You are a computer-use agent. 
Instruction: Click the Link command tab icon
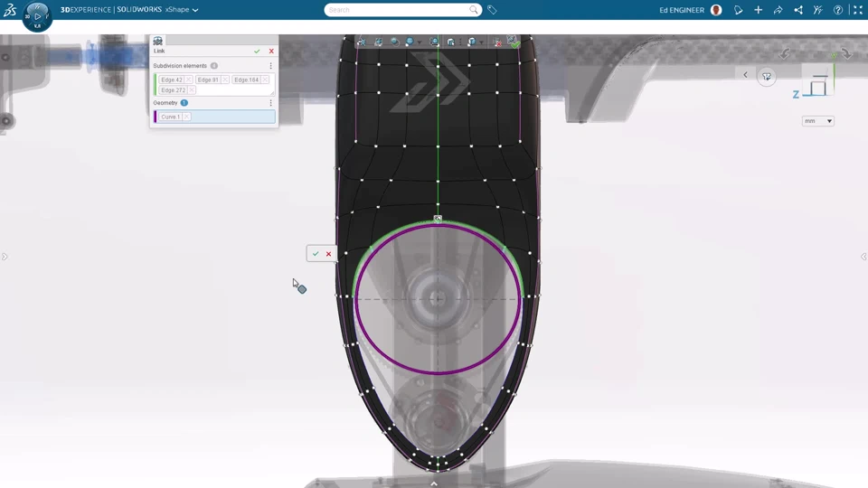157,41
